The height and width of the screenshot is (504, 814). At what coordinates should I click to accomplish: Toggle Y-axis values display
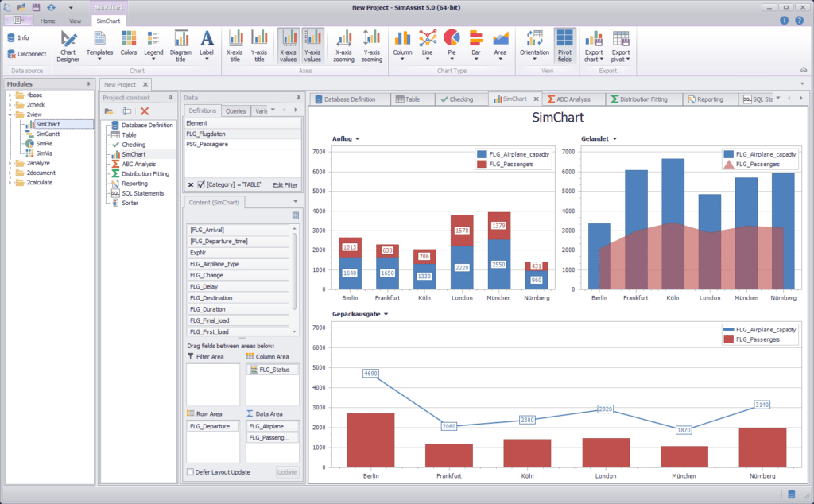312,46
